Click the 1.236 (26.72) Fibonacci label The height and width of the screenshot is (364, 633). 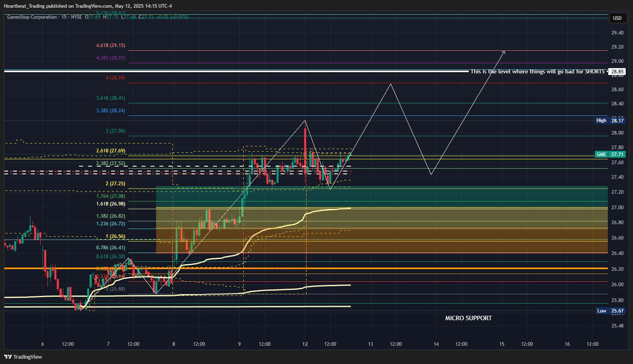tap(111, 224)
